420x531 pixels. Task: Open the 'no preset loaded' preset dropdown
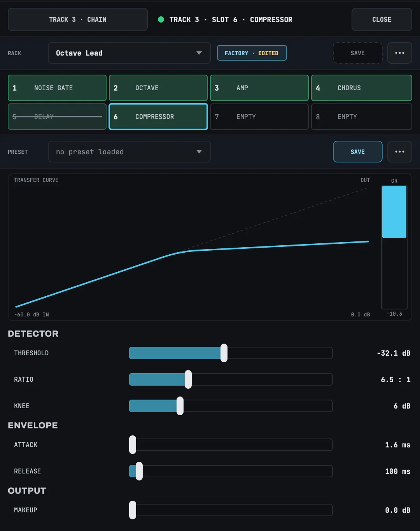tap(129, 152)
